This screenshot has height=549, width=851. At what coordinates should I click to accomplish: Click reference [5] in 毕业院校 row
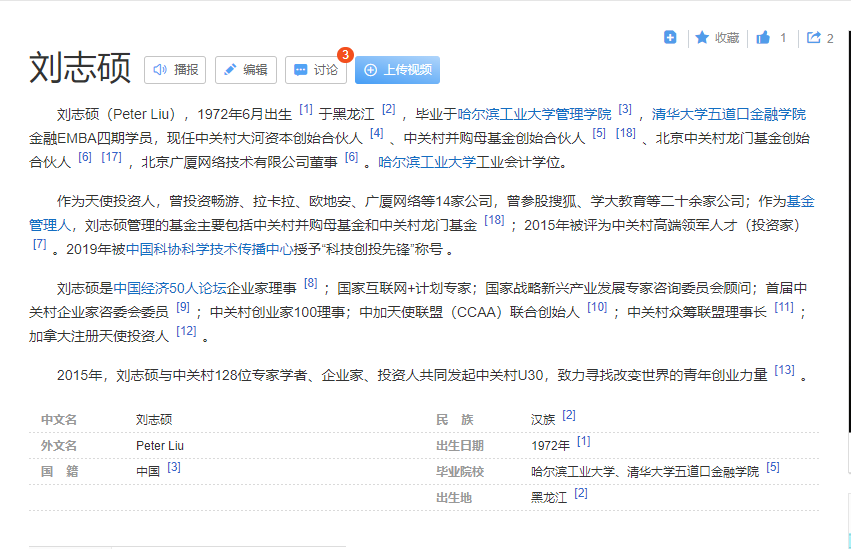click(773, 467)
